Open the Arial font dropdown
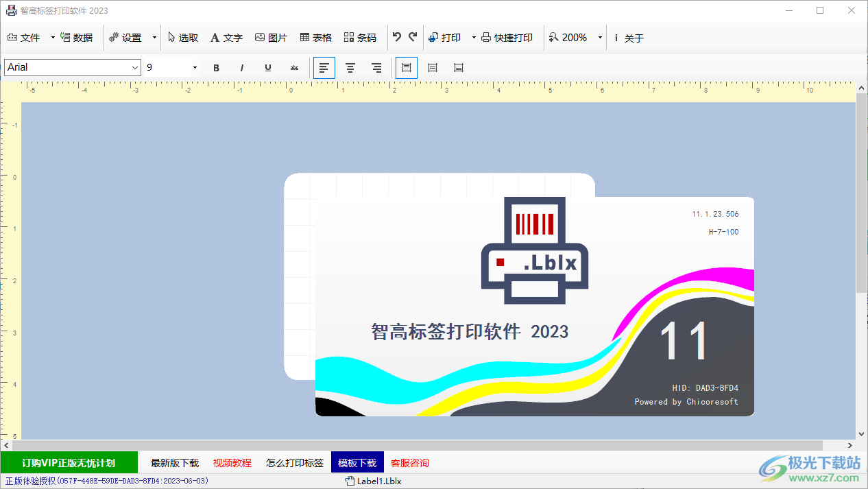Image resolution: width=868 pixels, height=489 pixels. coord(135,67)
